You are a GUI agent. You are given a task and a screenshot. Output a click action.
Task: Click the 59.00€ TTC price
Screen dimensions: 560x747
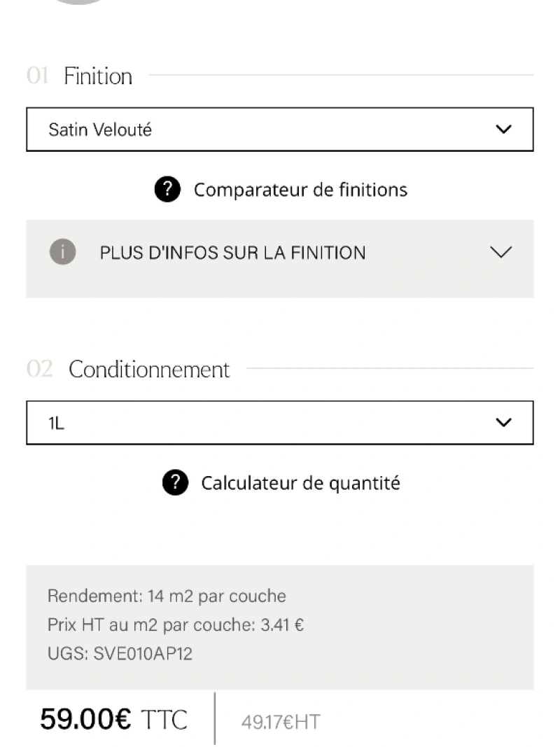coord(113,719)
